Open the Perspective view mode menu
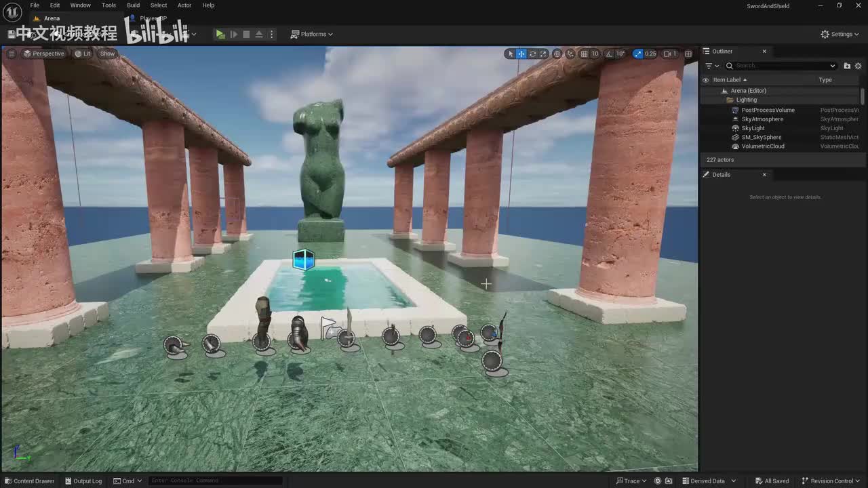 (x=44, y=54)
